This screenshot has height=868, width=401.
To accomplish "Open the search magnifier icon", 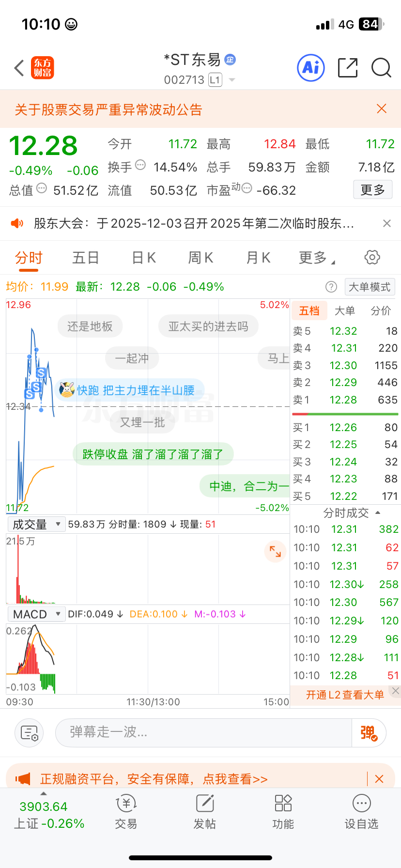I will click(381, 68).
